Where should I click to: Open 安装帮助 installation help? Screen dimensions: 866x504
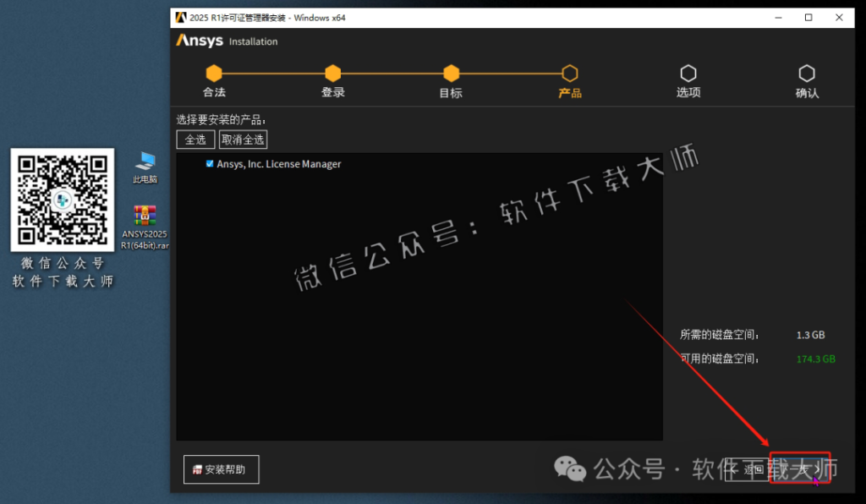pyautogui.click(x=221, y=469)
